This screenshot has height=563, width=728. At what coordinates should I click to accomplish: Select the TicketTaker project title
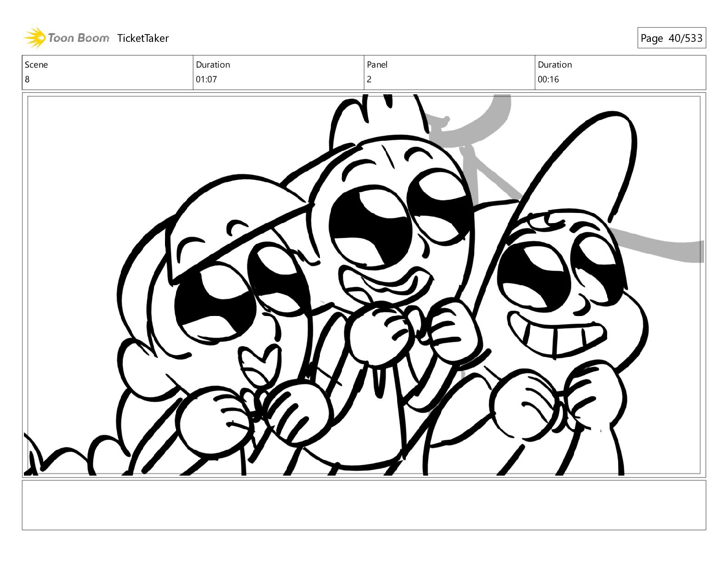click(x=143, y=38)
